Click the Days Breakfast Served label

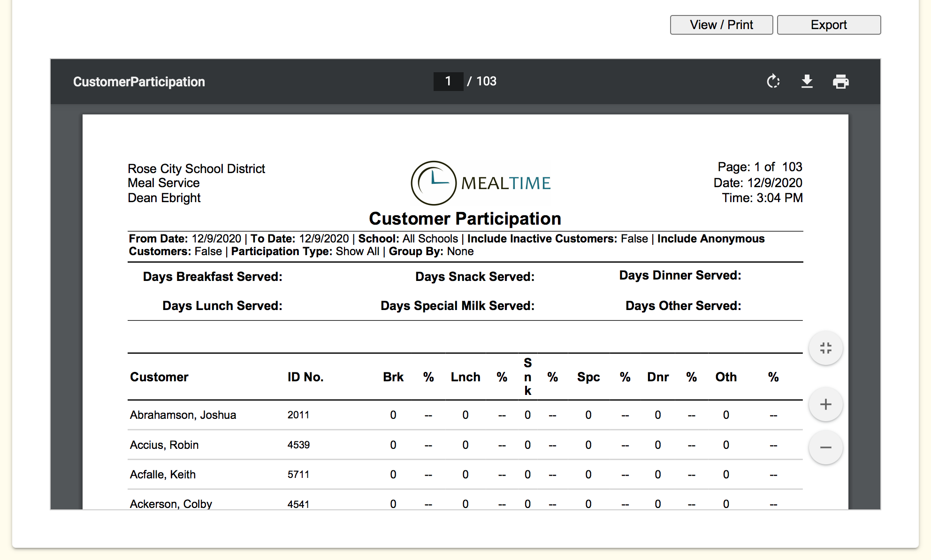tap(213, 277)
